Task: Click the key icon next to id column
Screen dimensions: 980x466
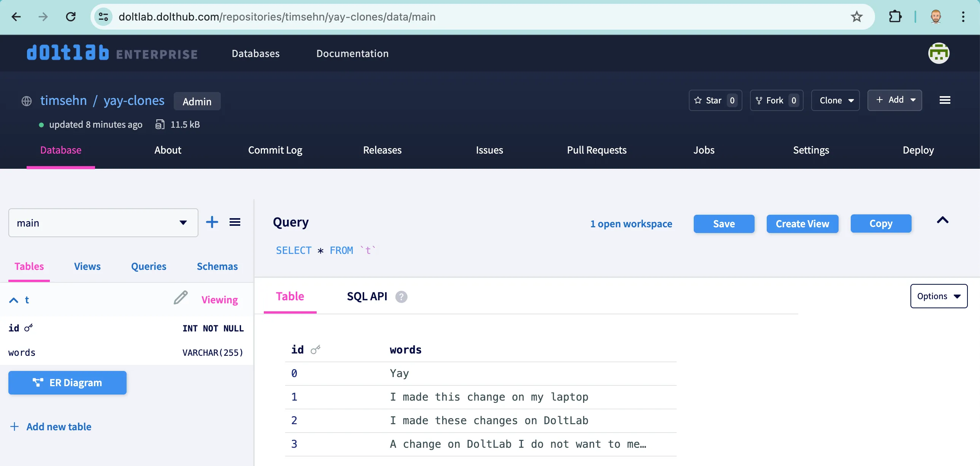Action: coord(29,328)
